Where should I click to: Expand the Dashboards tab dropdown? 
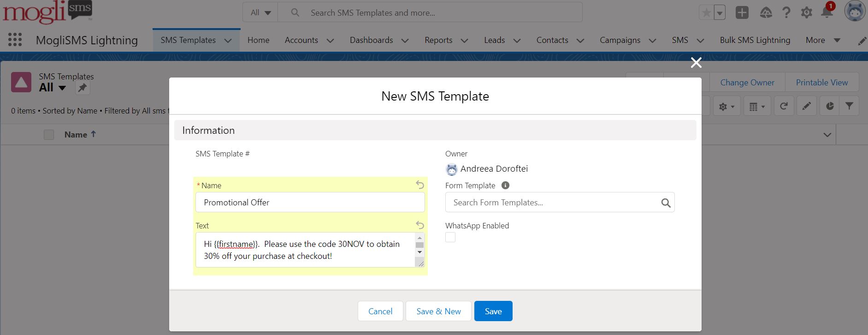[x=405, y=41]
